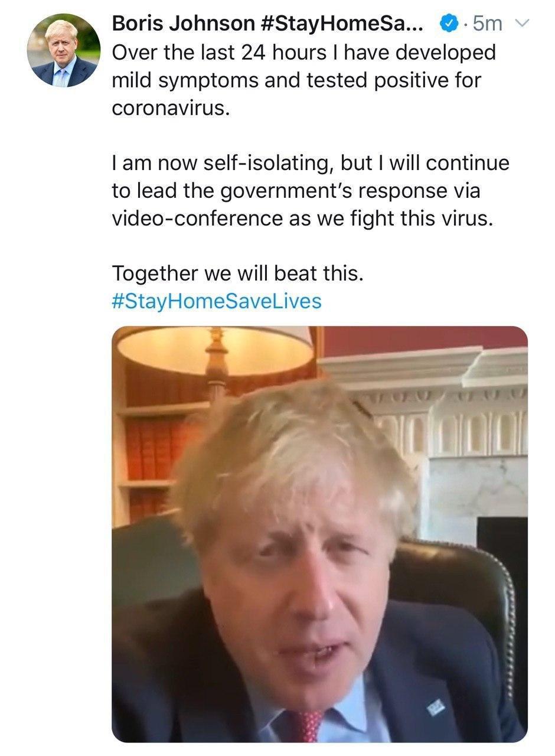This screenshot has width=555, height=756.
Task: Click the lapel pin badge on the suit
Action: pos(435,705)
